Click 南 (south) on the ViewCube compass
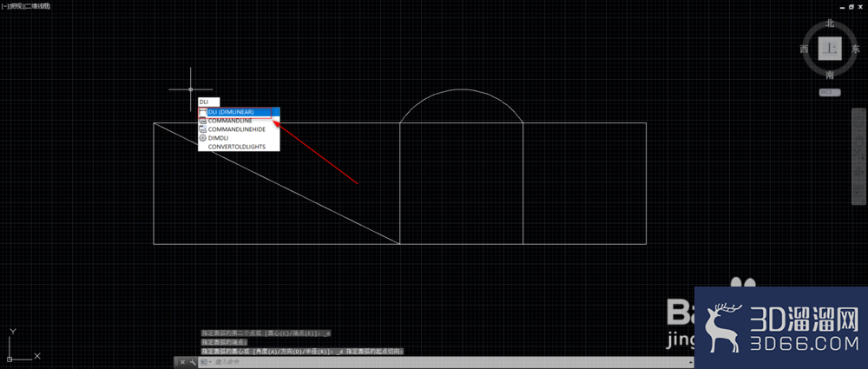The width and height of the screenshot is (868, 369). coord(830,75)
